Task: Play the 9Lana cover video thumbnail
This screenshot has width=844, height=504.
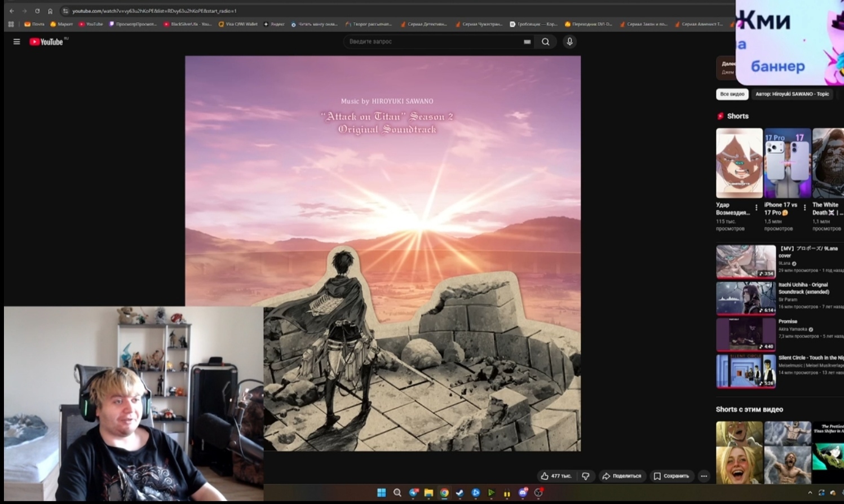Action: 746,262
